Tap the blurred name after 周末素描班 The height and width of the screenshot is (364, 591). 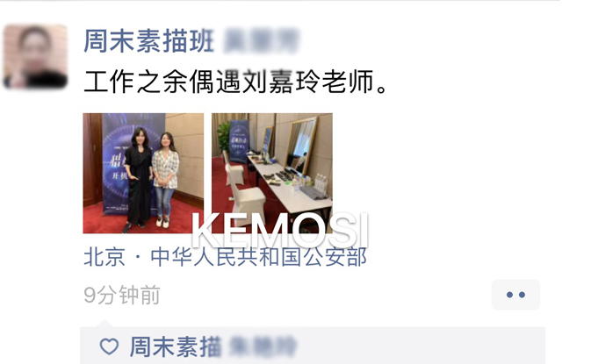(x=261, y=40)
